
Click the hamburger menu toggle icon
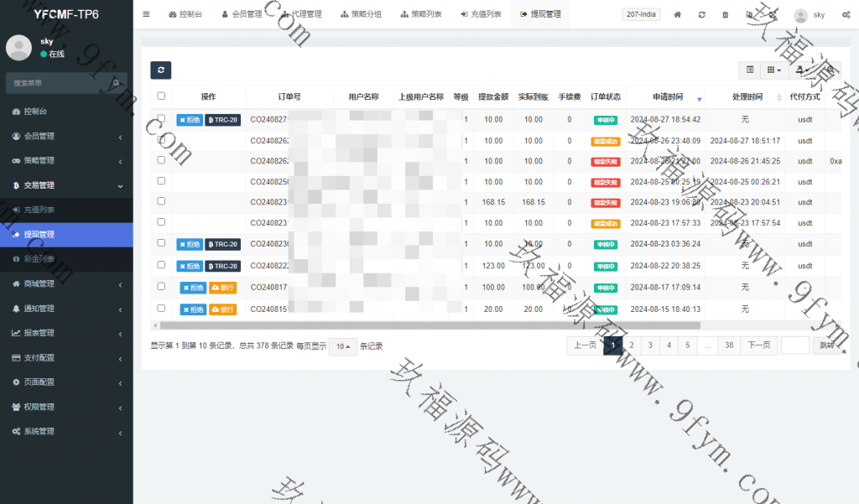tap(146, 14)
